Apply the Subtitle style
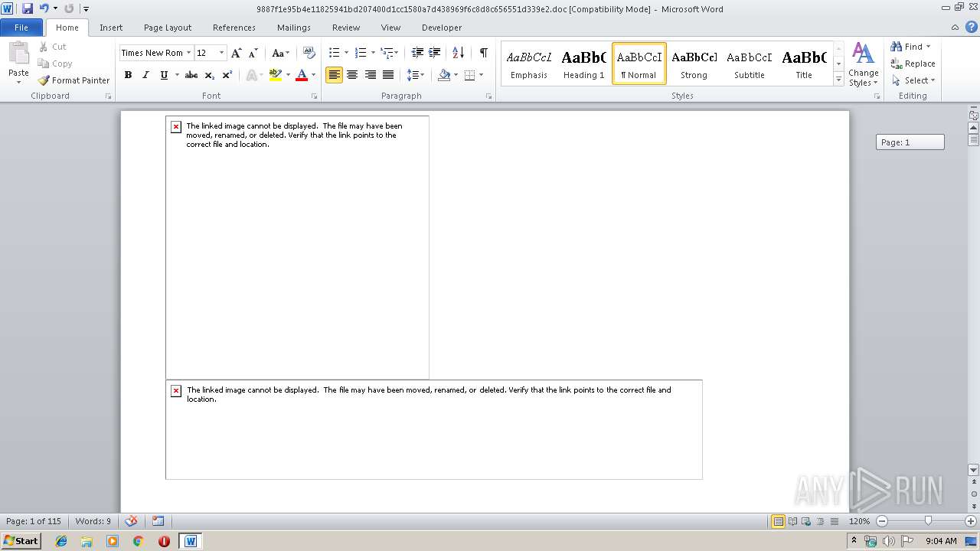Viewport: 980px width, 551px height. (749, 64)
